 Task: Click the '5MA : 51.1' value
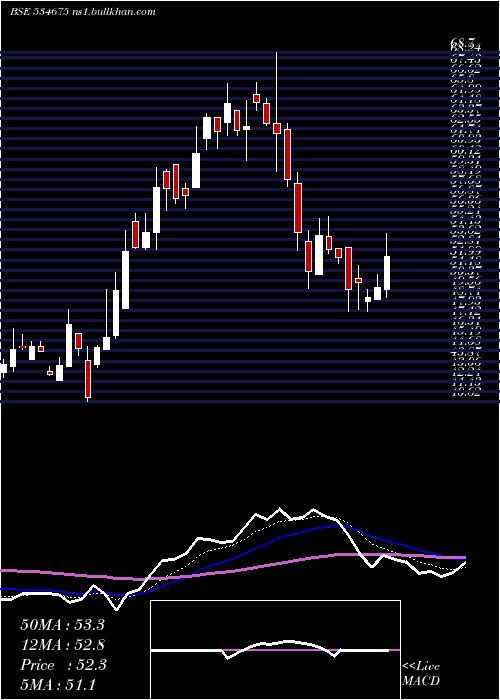tap(58, 684)
